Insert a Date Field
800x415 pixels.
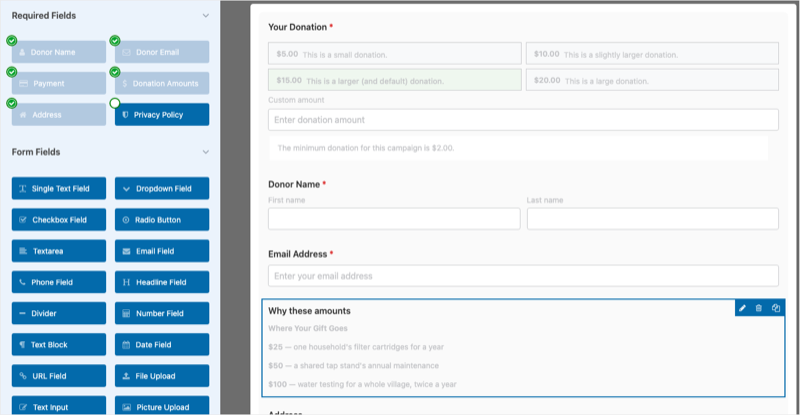point(162,345)
